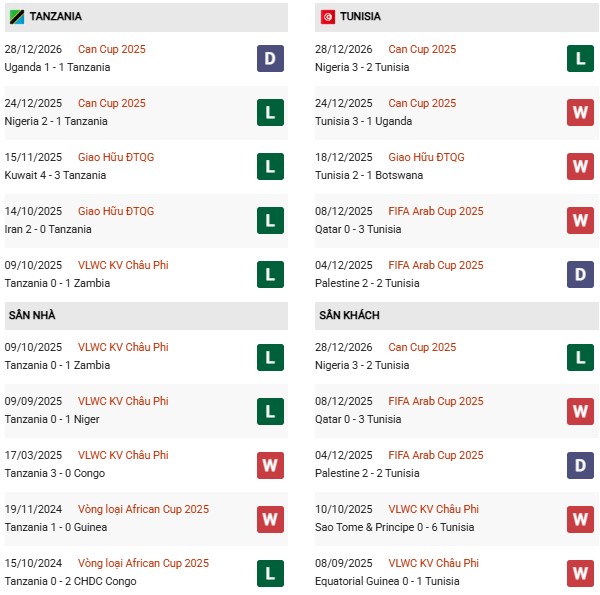Open Vòng loại African Cup 2025 link for Tanzania - Guinea
Viewport: 600px width, 595px height.
[x=143, y=509]
